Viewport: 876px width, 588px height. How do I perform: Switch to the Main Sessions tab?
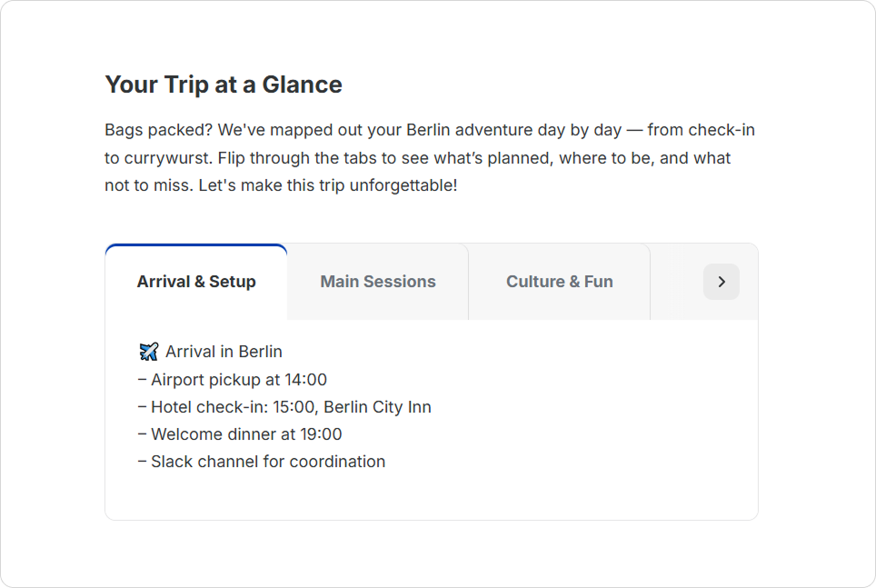(378, 282)
